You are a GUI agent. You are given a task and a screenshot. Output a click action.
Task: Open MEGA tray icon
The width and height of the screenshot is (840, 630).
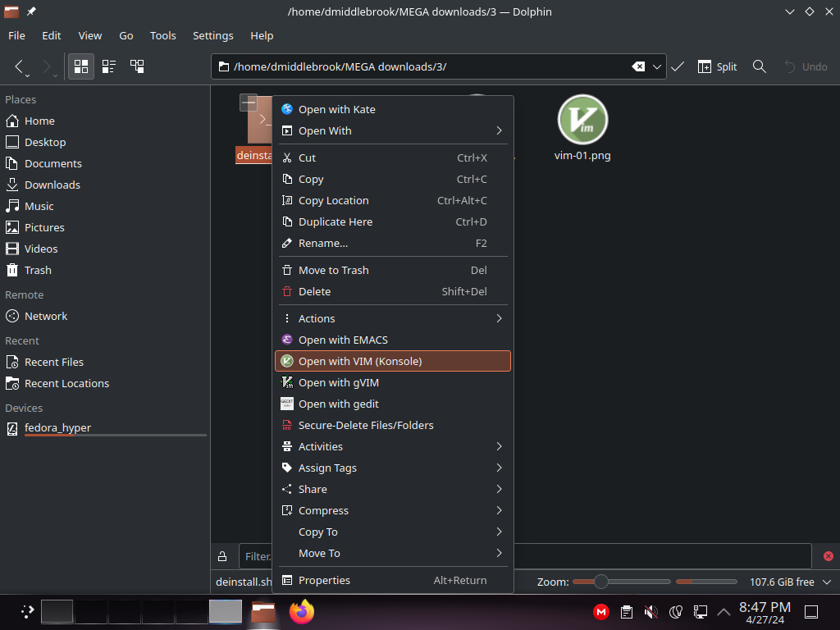[601, 612]
